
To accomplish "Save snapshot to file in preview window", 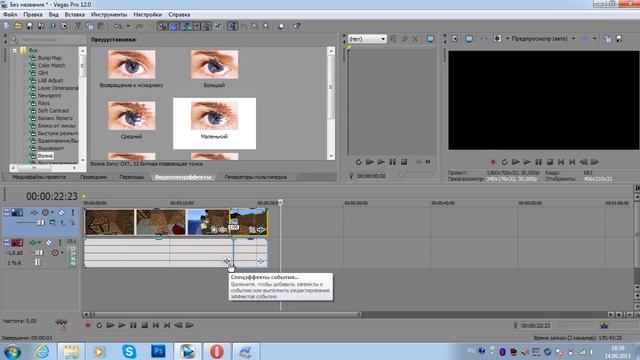I will pos(619,39).
